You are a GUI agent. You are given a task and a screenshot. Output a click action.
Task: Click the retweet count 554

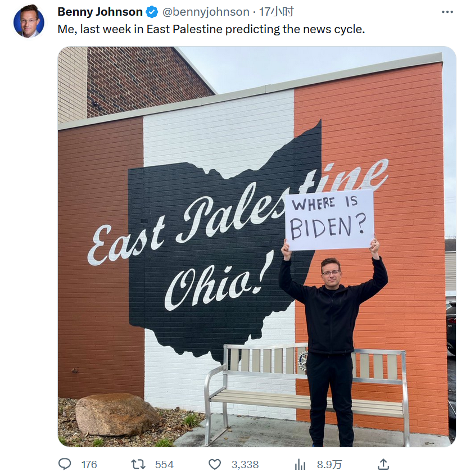pyautogui.click(x=164, y=464)
